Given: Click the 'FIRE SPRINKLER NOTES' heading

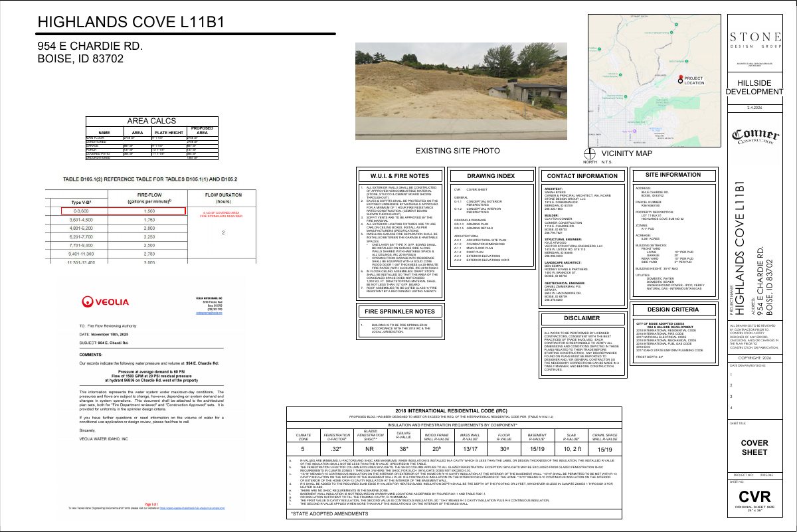Looking at the screenshot, I should pos(400,311).
